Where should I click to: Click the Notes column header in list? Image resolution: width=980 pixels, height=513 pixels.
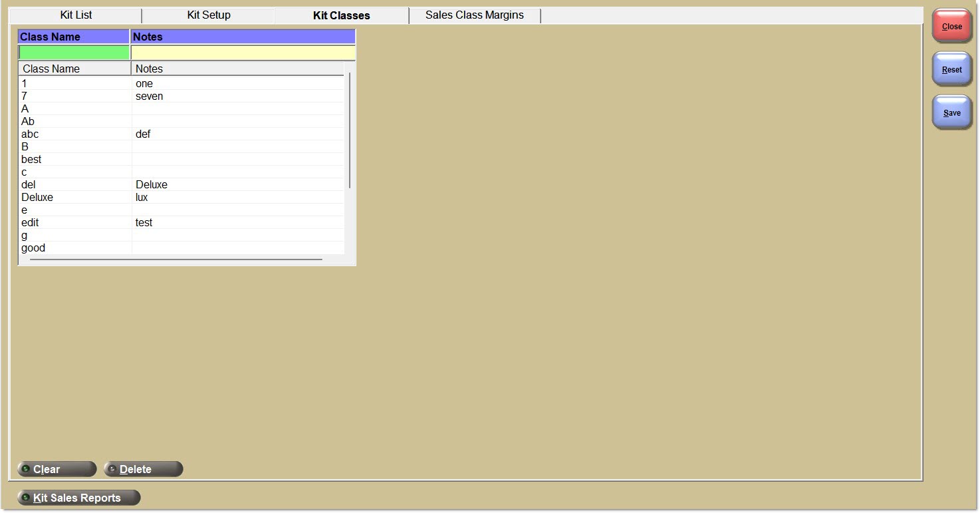click(237, 69)
